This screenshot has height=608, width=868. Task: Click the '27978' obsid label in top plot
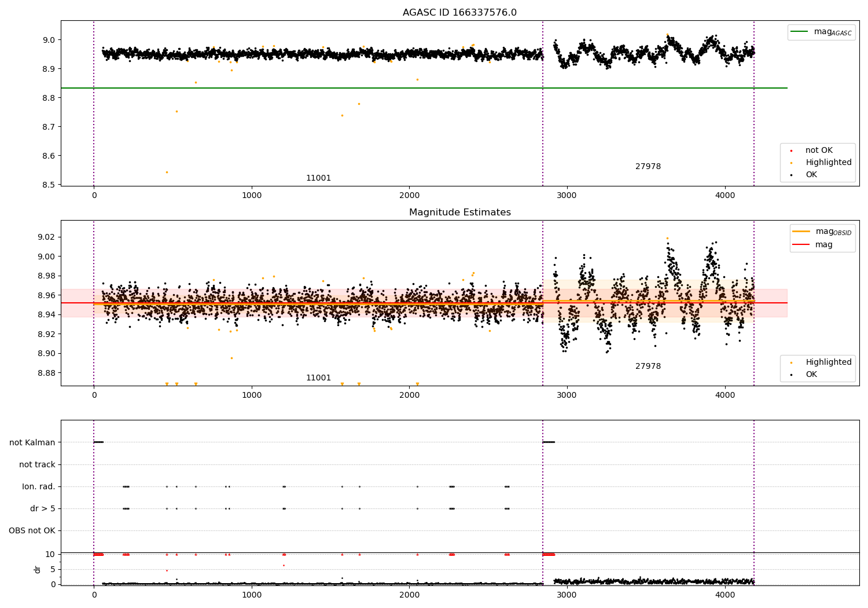coord(648,167)
